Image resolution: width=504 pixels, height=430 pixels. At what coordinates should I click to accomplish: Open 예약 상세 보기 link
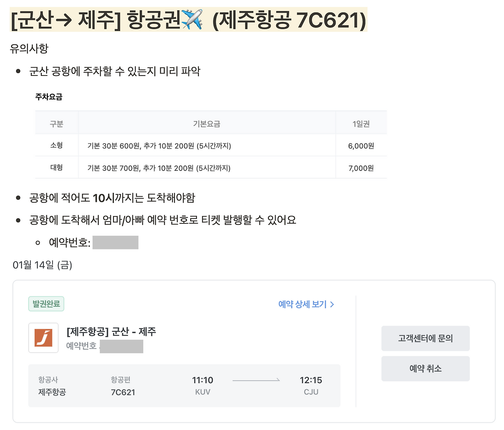[x=302, y=304]
